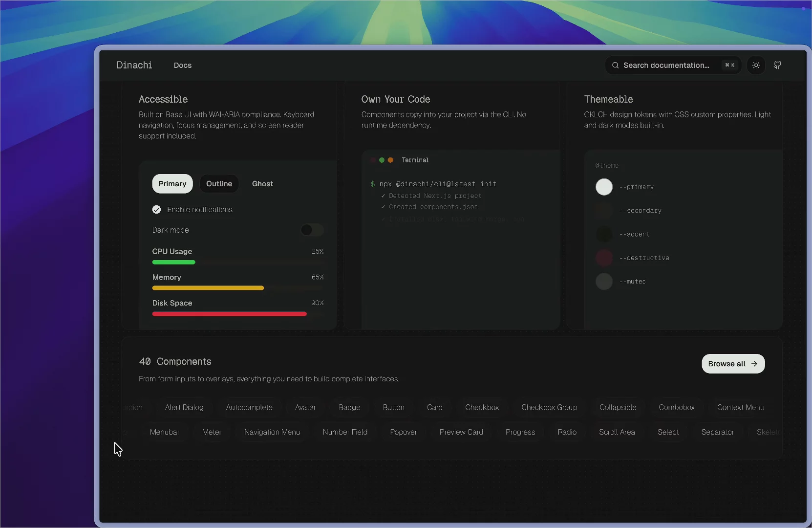Open the Combobox component

point(677,407)
